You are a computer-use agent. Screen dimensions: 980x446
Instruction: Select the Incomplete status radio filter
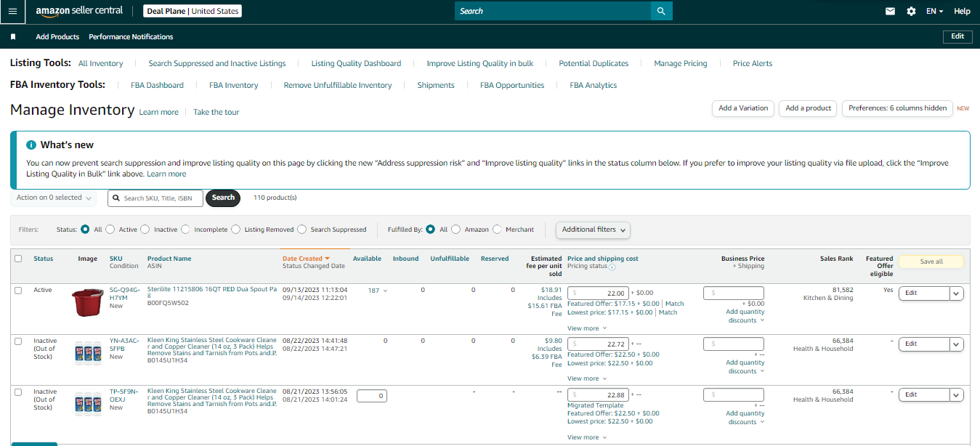coord(186,230)
